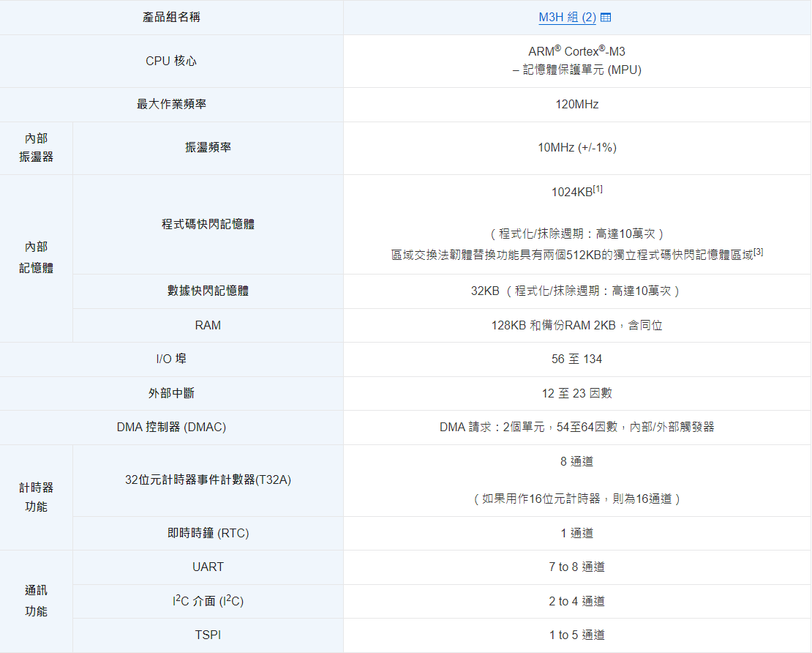Click the DMA 控制器 (DMAC) label

tap(171, 428)
